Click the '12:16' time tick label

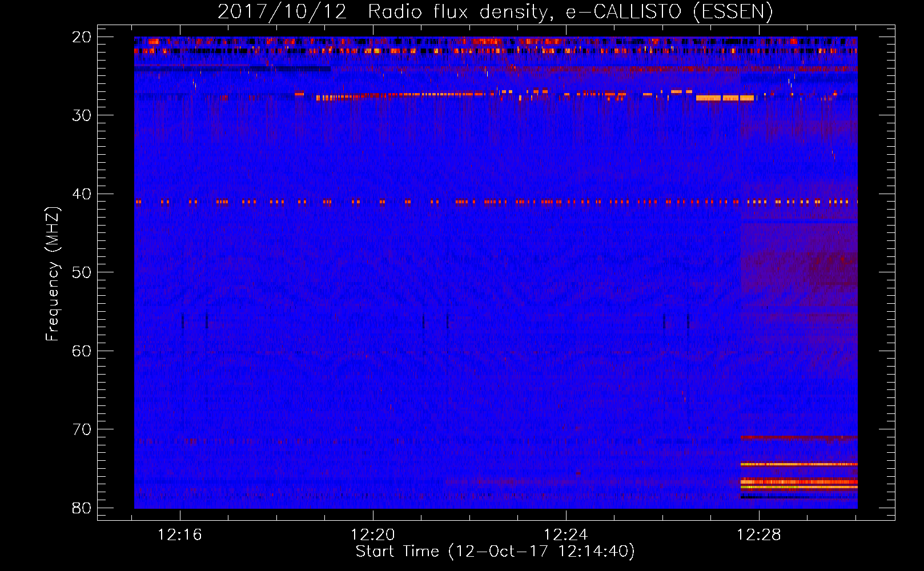coord(180,535)
